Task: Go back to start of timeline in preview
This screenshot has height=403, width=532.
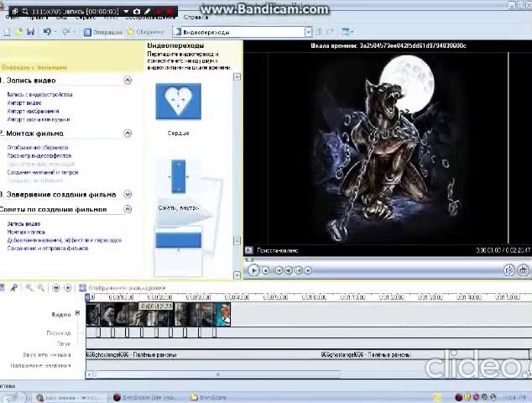Action: tap(279, 270)
